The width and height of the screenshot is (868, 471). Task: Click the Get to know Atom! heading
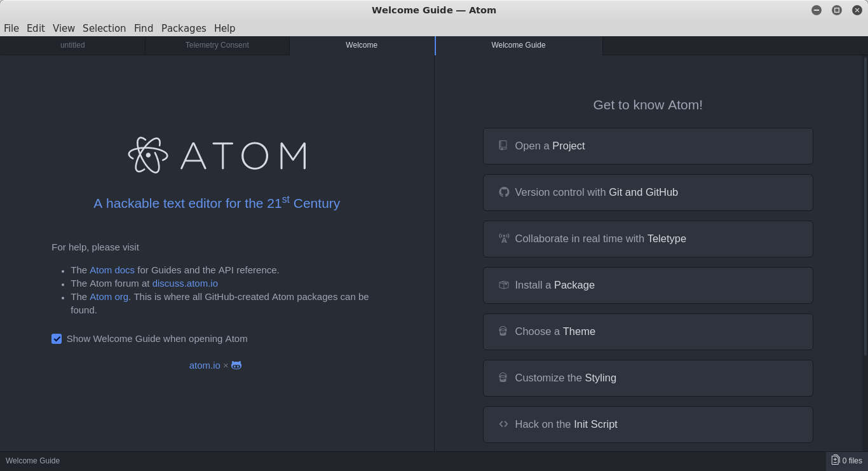[648, 105]
